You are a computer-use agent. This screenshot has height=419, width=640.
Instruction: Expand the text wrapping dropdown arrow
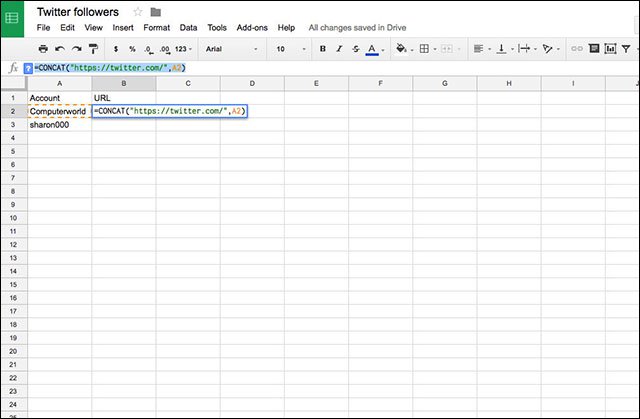[535, 49]
